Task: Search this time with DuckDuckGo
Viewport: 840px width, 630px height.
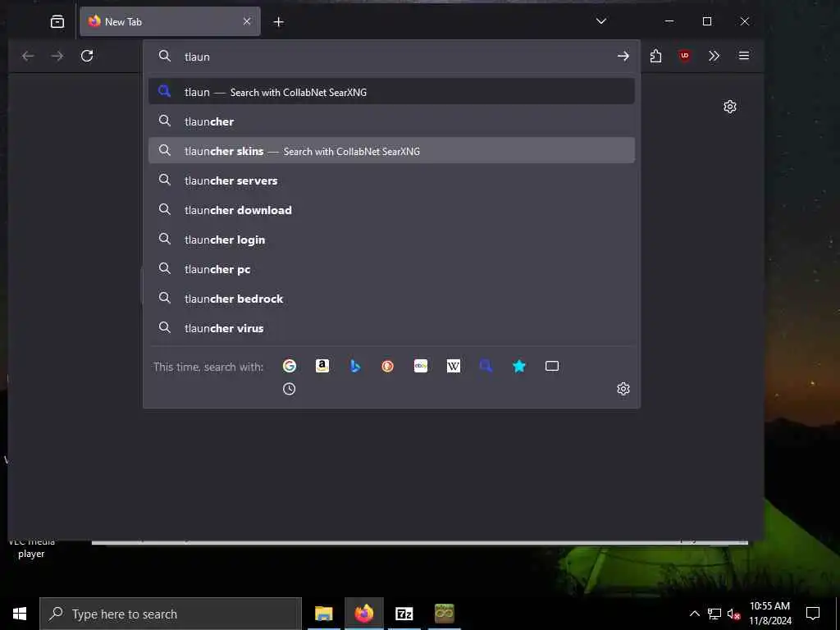Action: pos(387,366)
